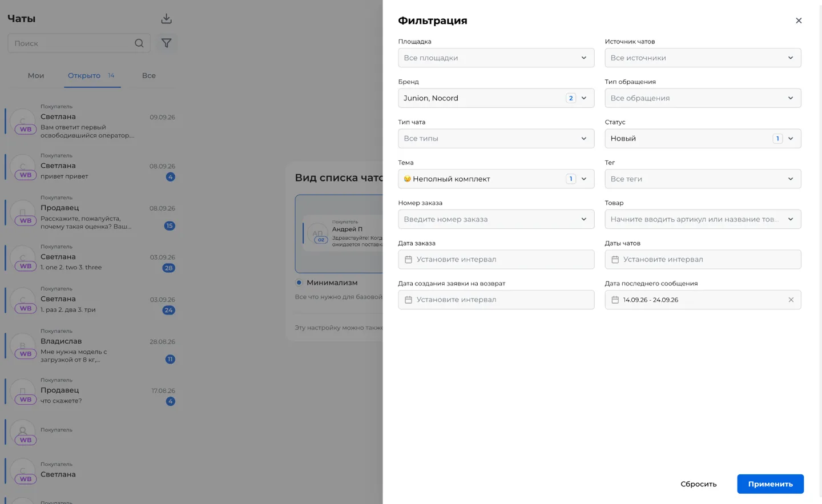The image size is (822, 504).
Task: Click the search magnifier icon
Action: (x=139, y=43)
